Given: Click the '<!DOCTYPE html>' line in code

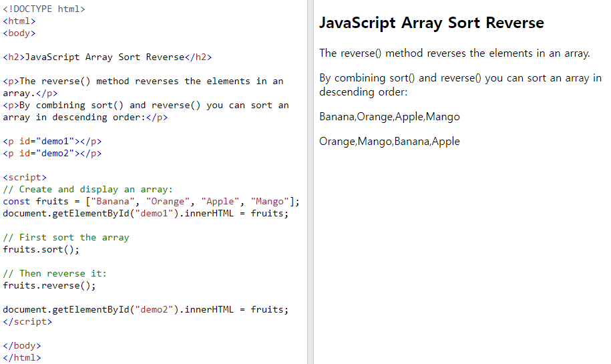Looking at the screenshot, I should (44, 9).
